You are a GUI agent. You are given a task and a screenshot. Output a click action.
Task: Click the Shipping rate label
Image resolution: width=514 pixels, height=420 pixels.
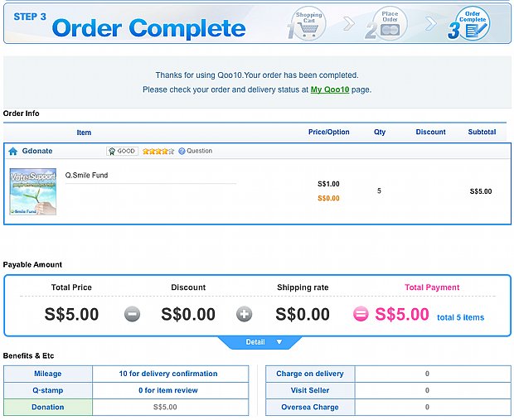303,287
